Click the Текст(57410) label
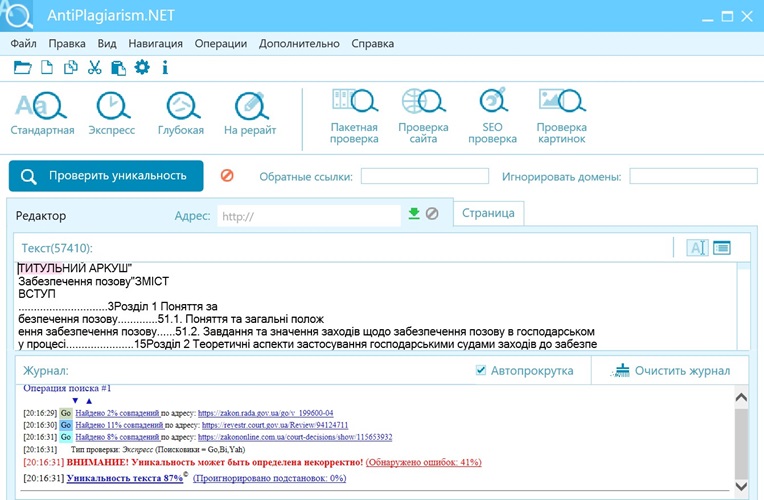Screen dimensions: 764x500 click(57, 248)
